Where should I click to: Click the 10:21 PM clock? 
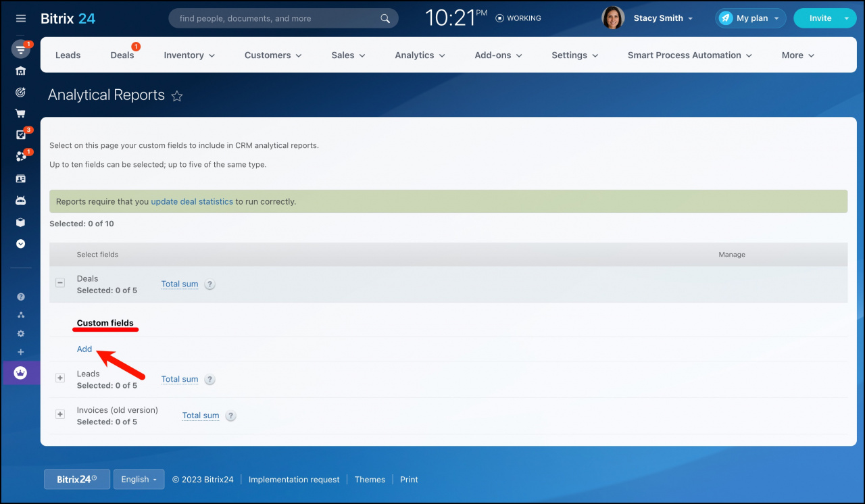tap(456, 18)
